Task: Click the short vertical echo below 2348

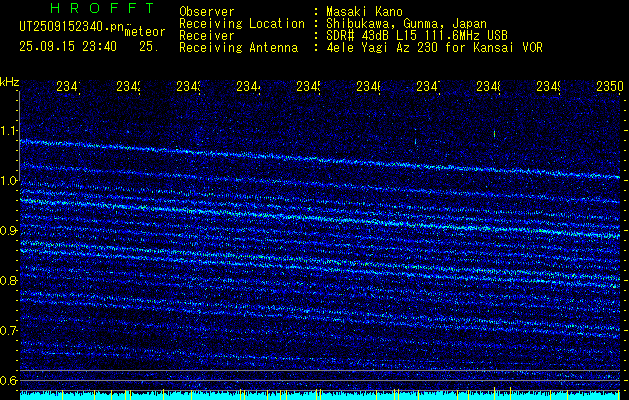Action: 494,134
